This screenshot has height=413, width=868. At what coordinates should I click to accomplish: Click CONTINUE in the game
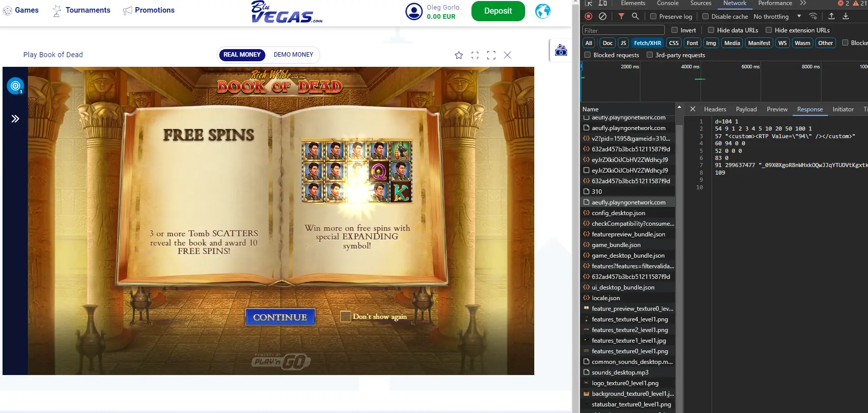(x=280, y=317)
